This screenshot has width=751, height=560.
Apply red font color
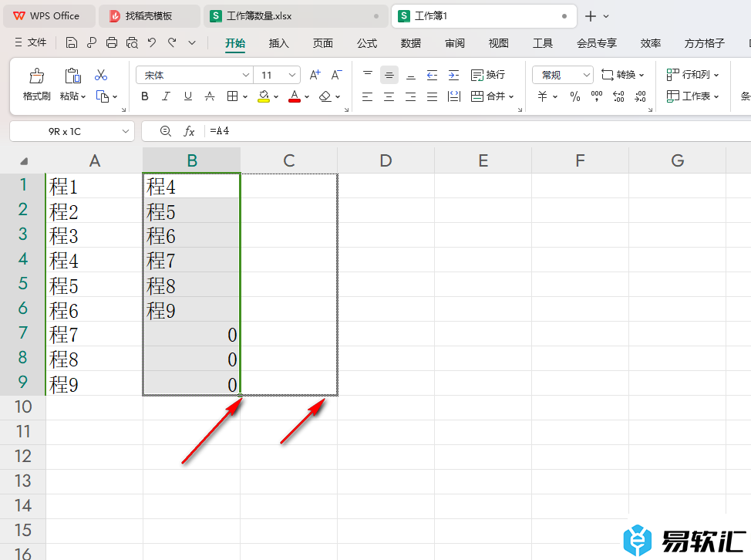click(295, 96)
